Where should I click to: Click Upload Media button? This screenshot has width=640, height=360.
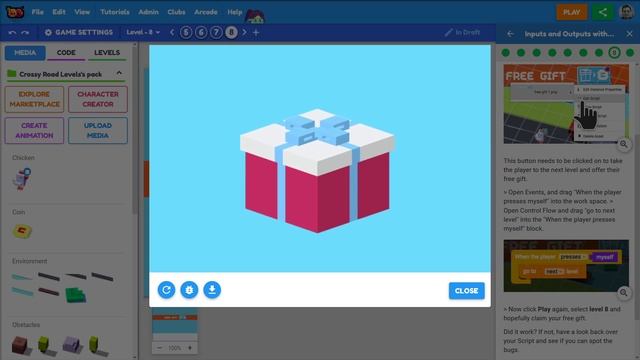point(98,131)
